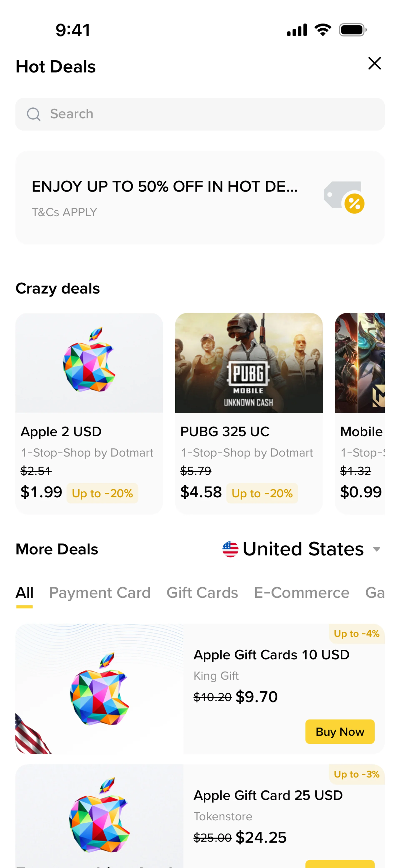Switch to the Gift Cards tab
The image size is (400, 868).
[202, 593]
